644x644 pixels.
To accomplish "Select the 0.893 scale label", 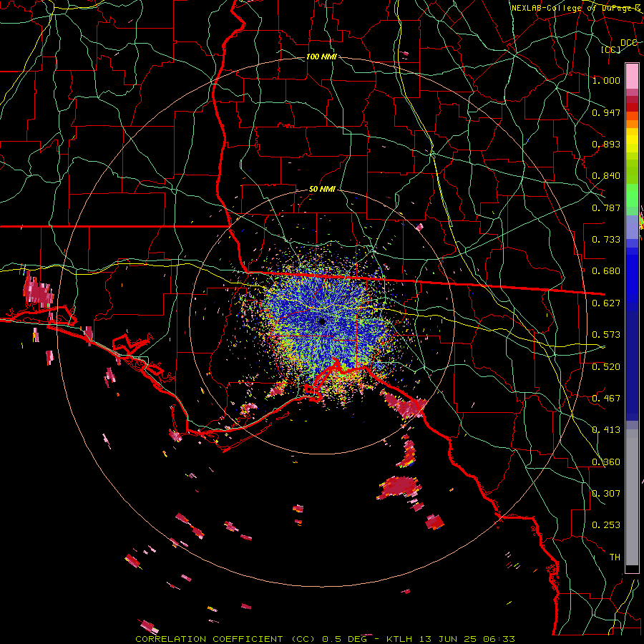I will 606,144.
